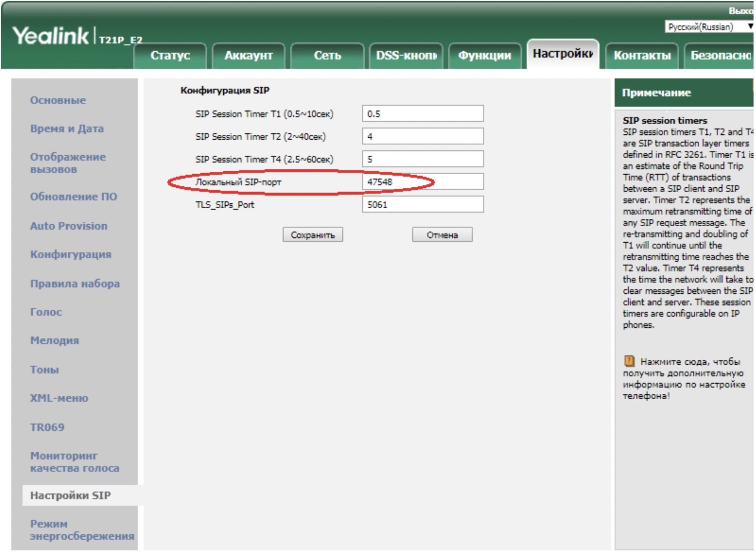Click the T21P_E2 model label

point(121,40)
